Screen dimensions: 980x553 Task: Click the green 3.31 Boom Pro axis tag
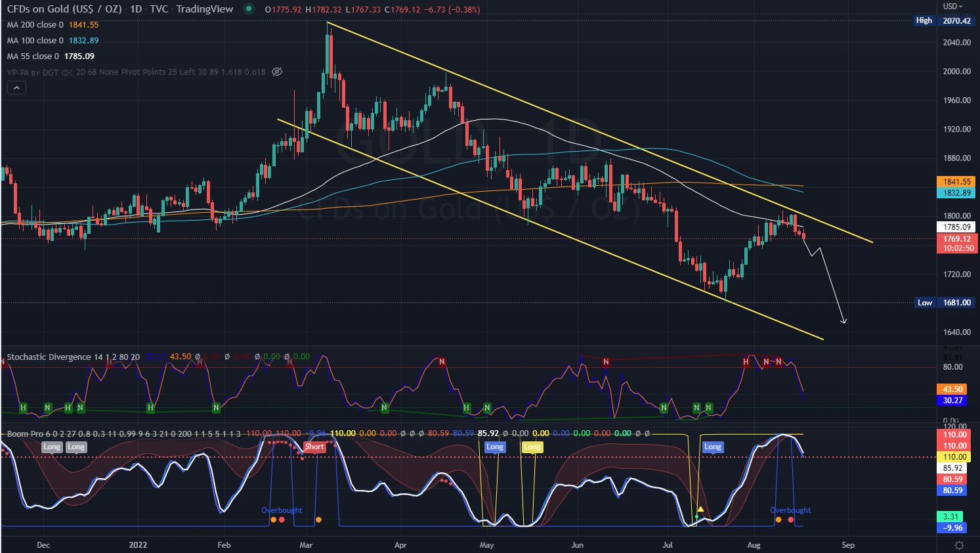(x=950, y=517)
